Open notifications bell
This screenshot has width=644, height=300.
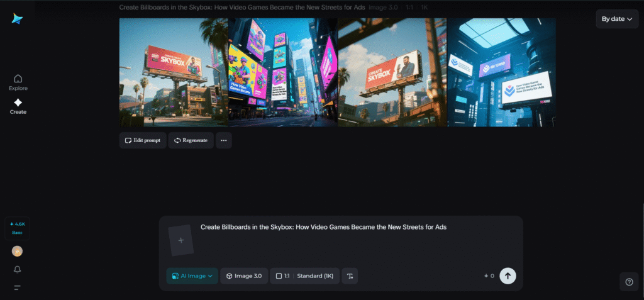click(17, 269)
